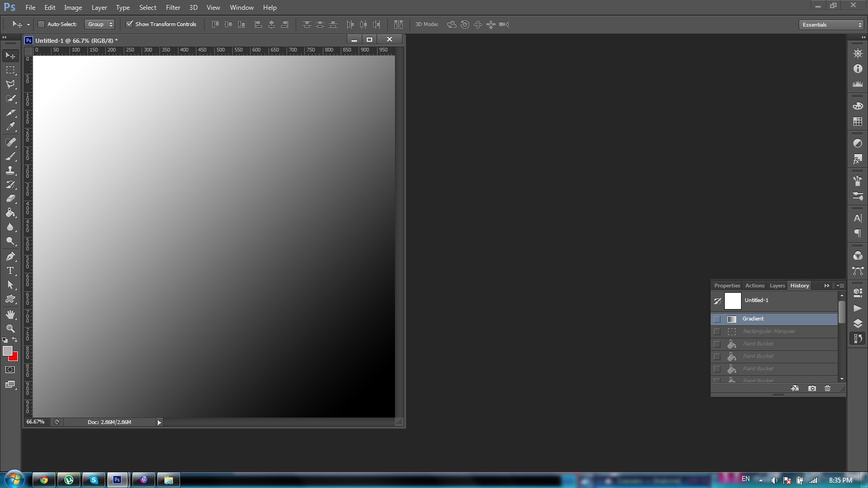This screenshot has height=488, width=868.
Task: Enable the Auto-Select checkbox
Action: click(41, 24)
